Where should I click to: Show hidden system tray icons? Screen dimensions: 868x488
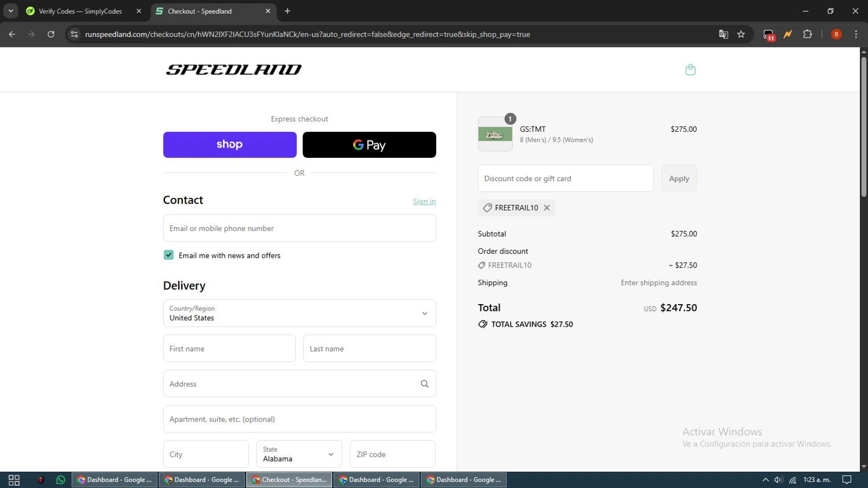click(x=766, y=480)
